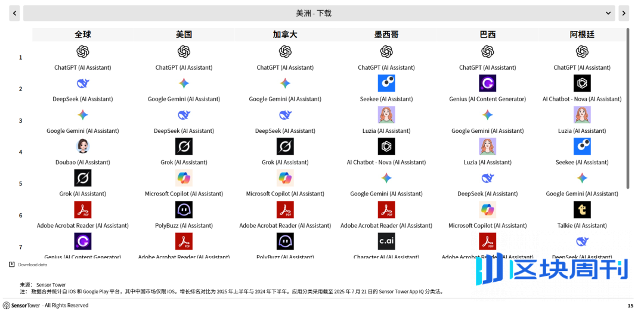Click the Character AI c.ai icon in 墨西哥 column
Screen dimensions: 644x311
point(386,241)
